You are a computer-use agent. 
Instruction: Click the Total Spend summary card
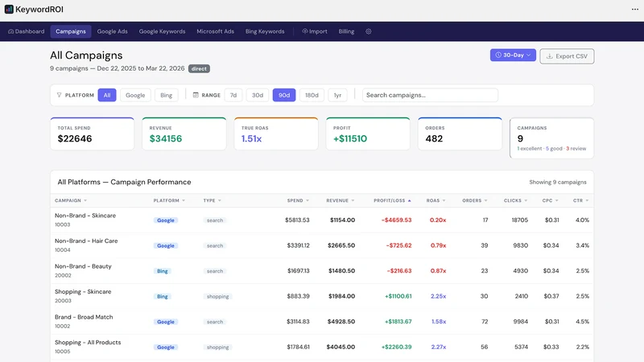[x=93, y=134]
